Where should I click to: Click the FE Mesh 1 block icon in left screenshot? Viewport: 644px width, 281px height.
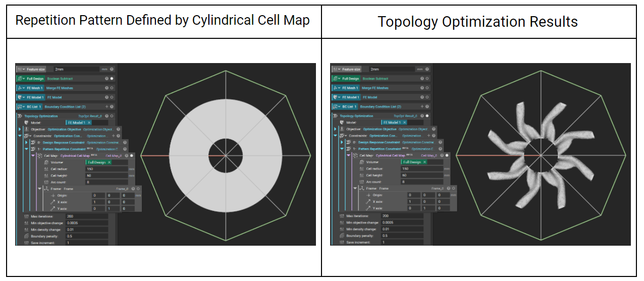[20, 88]
